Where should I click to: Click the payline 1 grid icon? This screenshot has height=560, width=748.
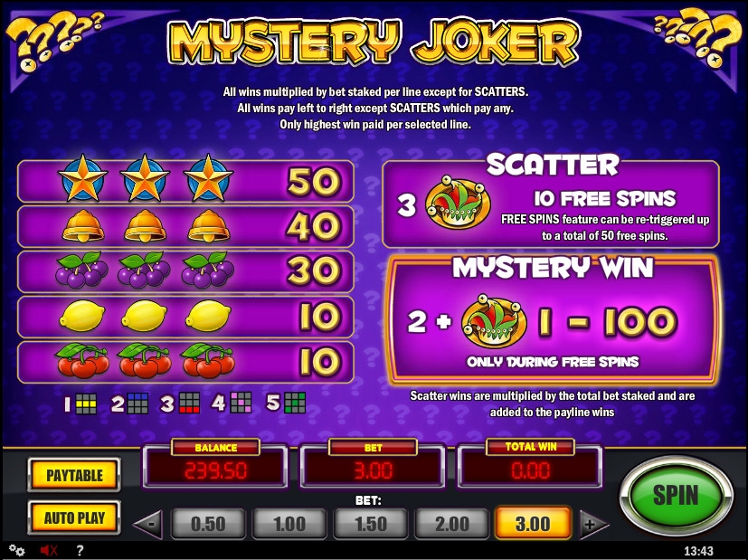pos(86,403)
